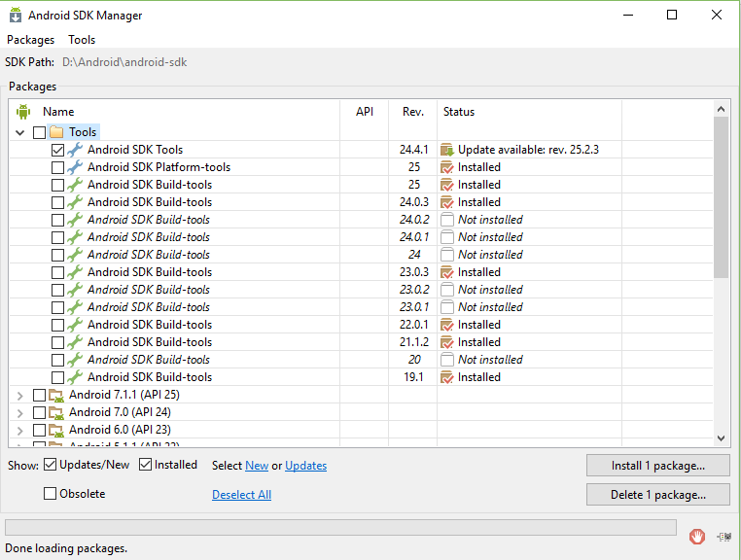Click the wrench icon of Build-tools rev 23.0.2

[x=75, y=290]
